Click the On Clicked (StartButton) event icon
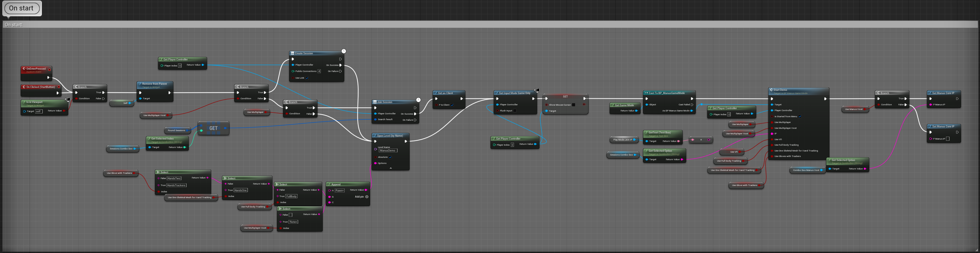Viewport: 980px width, 253px height. click(24, 87)
